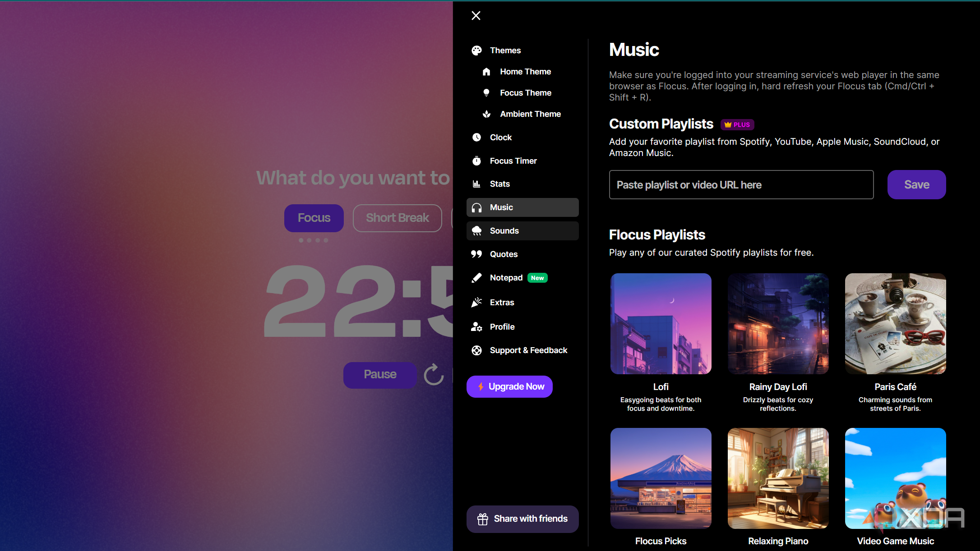Image resolution: width=980 pixels, height=551 pixels.
Task: Open Support & Feedback
Action: click(x=528, y=350)
